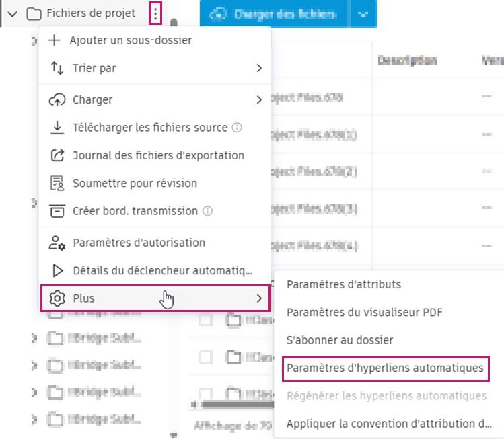
Task: Click the review icon for Soumettre pour révision
Action: [57, 183]
